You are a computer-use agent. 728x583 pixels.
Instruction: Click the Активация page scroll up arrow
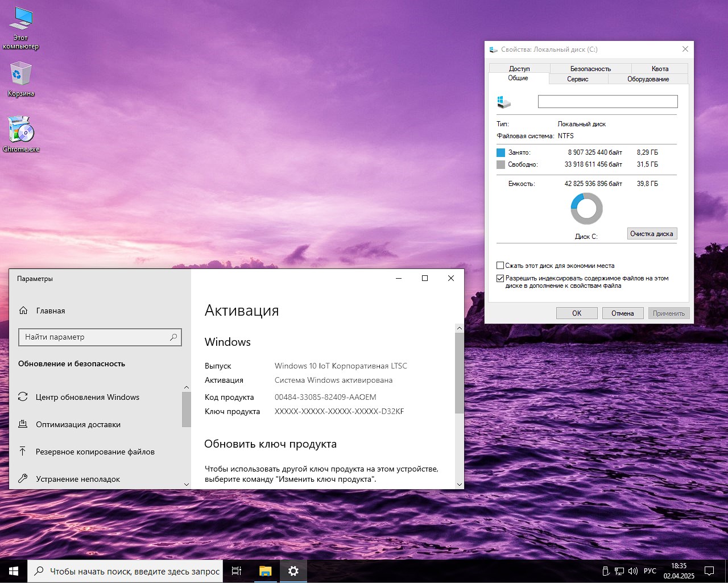tap(460, 328)
